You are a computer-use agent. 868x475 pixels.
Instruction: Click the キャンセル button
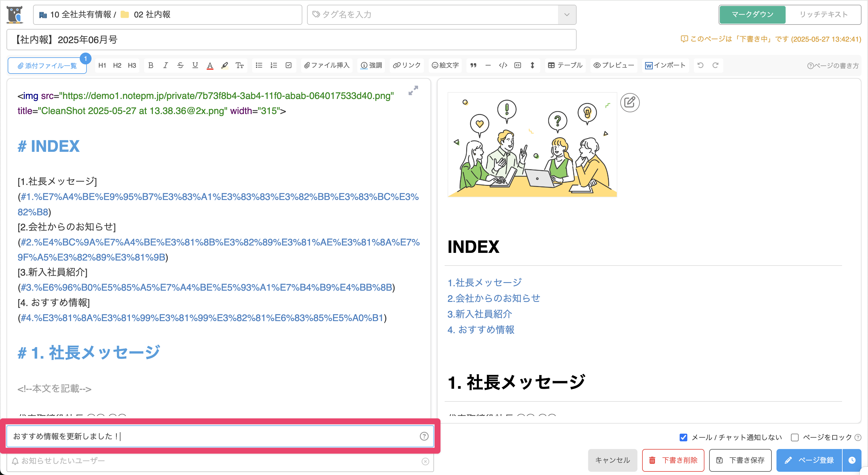pyautogui.click(x=613, y=460)
